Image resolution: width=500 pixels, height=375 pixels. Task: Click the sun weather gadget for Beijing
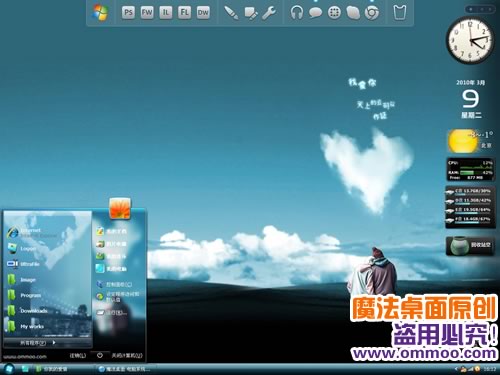[470, 141]
